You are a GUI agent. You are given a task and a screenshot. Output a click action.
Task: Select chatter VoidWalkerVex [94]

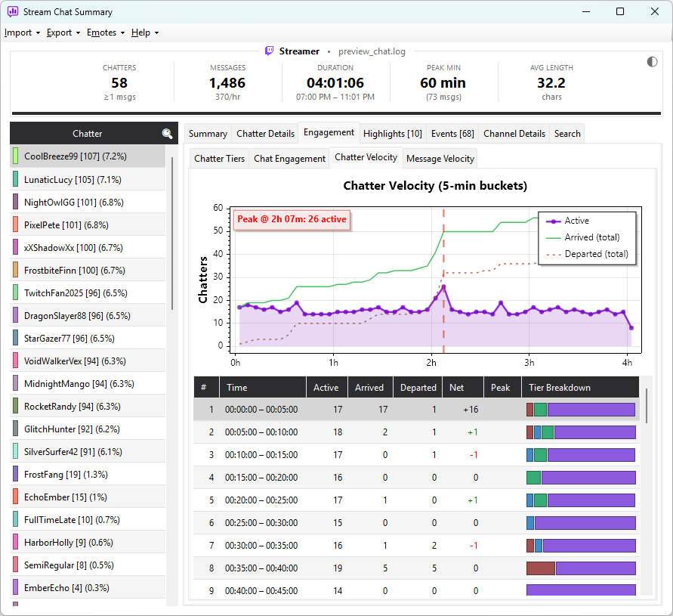(88, 361)
